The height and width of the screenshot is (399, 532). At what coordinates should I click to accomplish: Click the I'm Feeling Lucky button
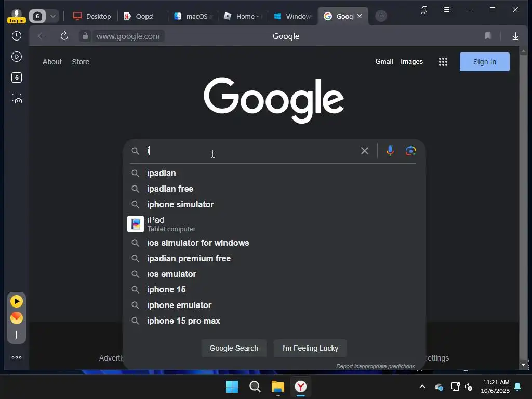pos(310,348)
